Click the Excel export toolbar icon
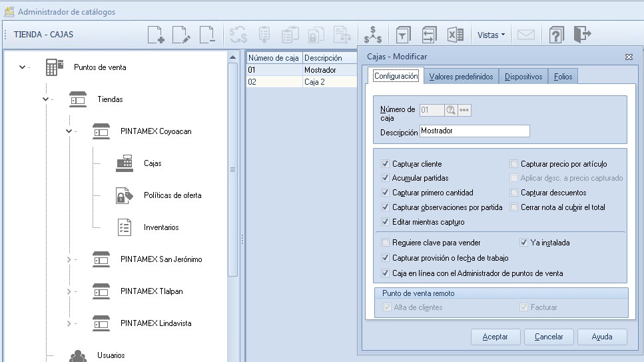Viewport: 644px width, 362px height. tap(455, 35)
